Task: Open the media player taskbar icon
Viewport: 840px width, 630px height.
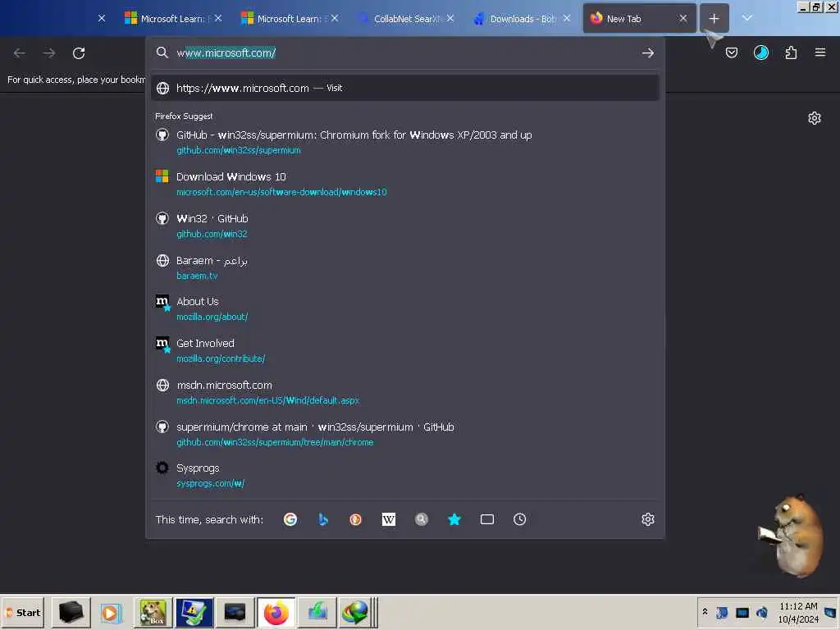Action: tap(112, 612)
